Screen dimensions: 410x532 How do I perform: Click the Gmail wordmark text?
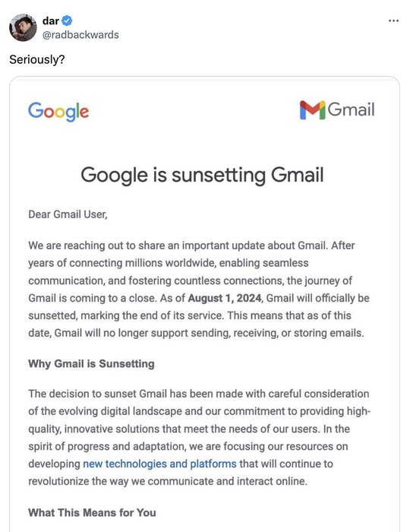click(x=351, y=109)
